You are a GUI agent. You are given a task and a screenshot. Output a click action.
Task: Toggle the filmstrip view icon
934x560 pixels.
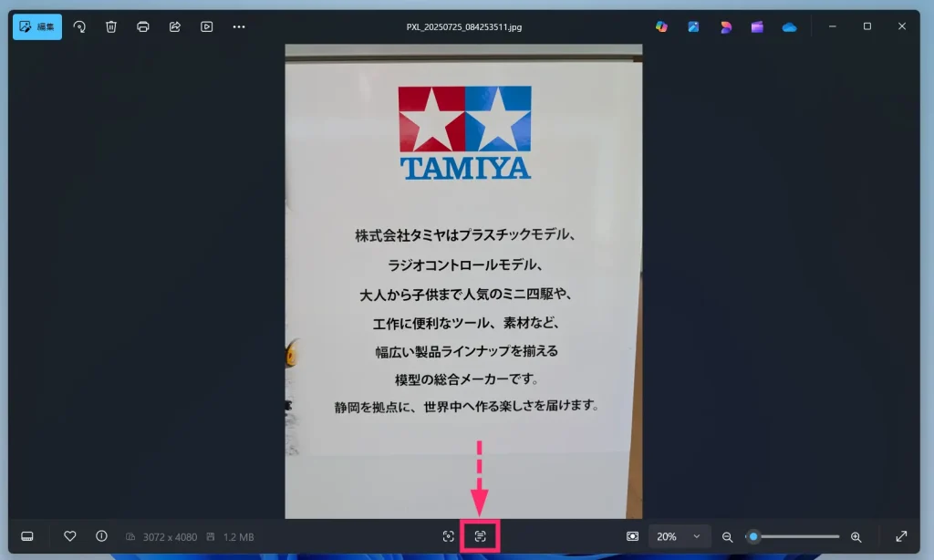point(27,537)
